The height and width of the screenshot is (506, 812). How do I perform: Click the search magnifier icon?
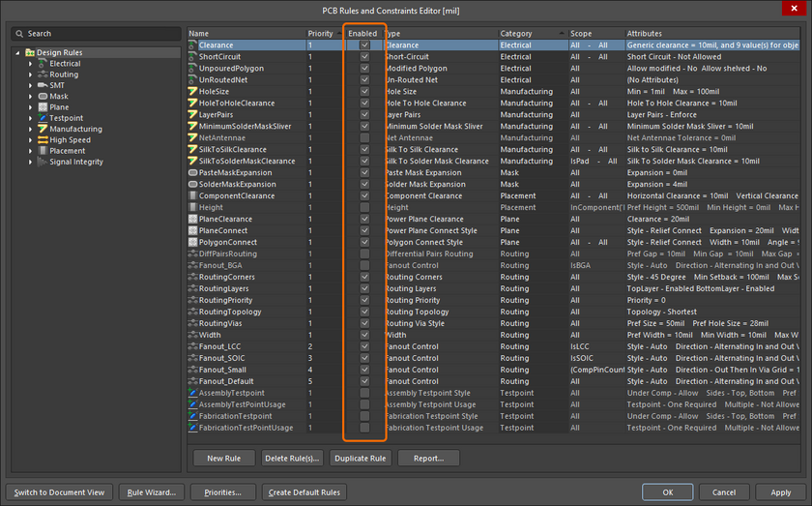click(20, 34)
